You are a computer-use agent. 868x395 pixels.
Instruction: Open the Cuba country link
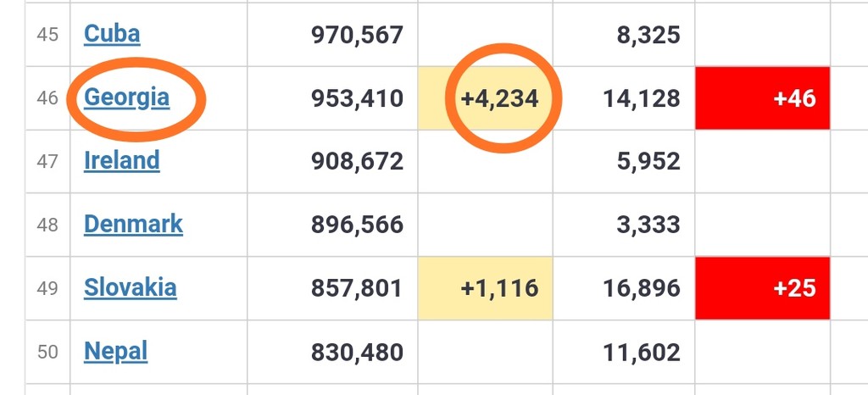(112, 34)
